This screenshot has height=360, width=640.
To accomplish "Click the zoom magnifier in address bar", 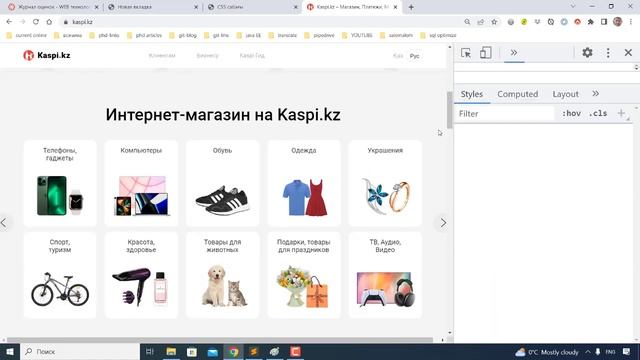I will click(467, 22).
